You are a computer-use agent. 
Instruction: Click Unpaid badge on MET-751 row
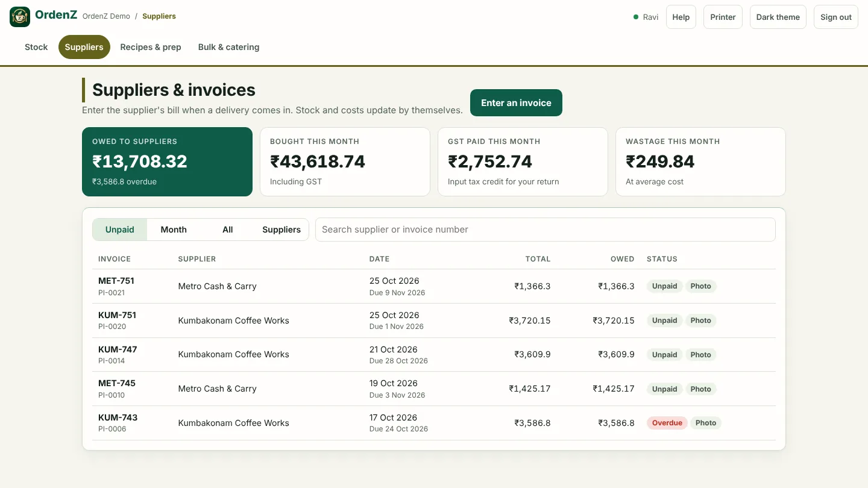point(665,286)
